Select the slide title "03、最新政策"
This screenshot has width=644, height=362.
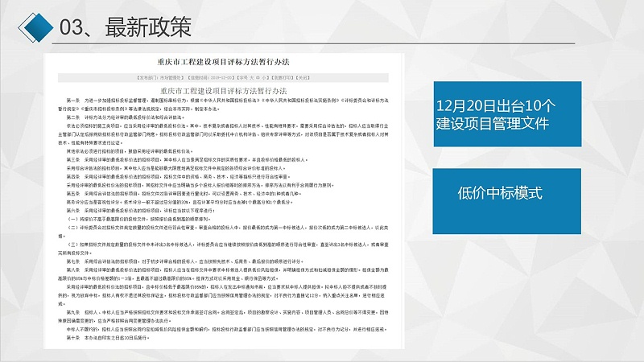coord(126,28)
